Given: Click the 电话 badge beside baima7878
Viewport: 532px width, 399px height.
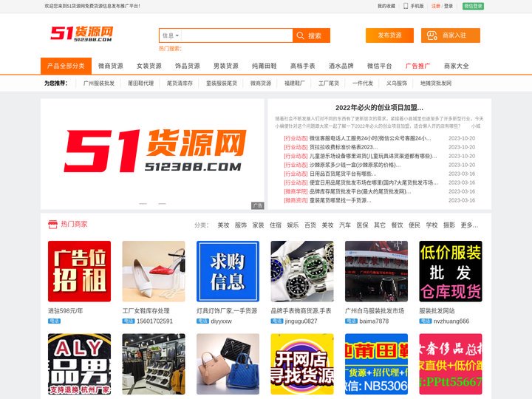Looking at the screenshot, I should tap(351, 321).
